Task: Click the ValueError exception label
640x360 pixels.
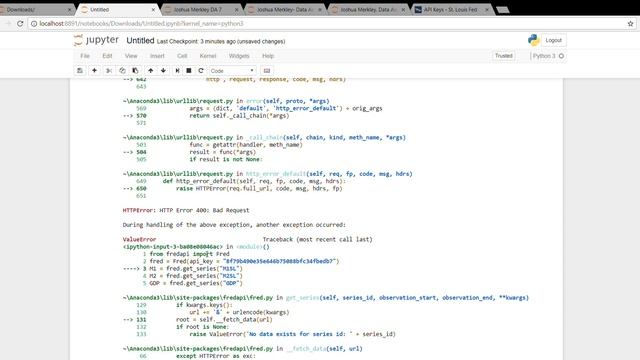Action: pos(139,240)
